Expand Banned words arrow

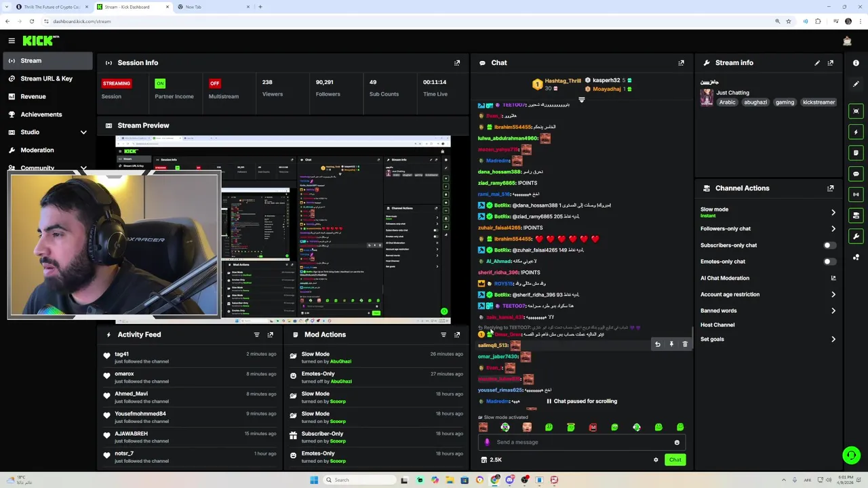tap(833, 311)
